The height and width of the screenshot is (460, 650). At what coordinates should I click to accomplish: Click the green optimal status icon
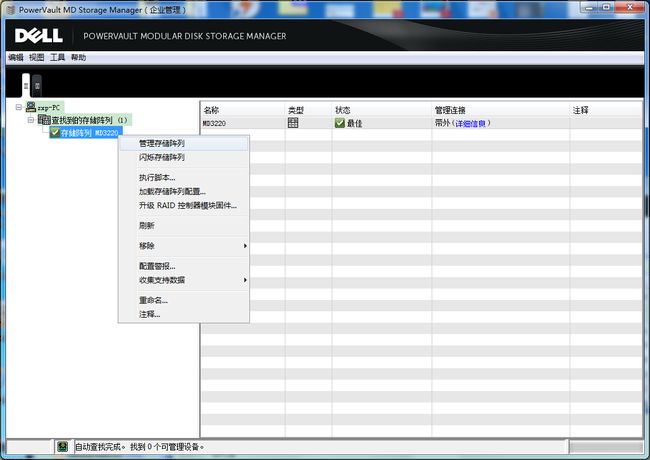(340, 123)
